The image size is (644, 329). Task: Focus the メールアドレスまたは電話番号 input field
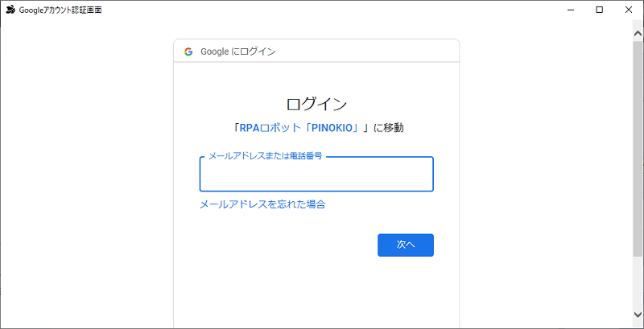coord(316,175)
